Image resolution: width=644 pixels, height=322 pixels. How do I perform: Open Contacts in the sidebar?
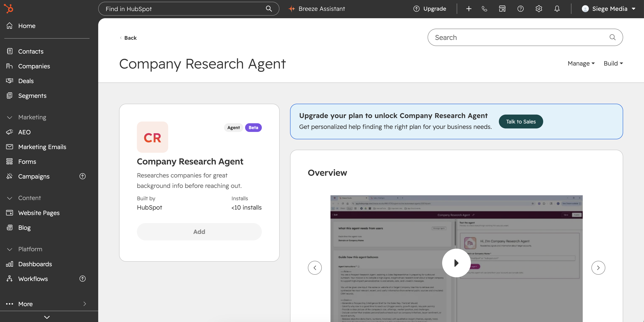tap(31, 51)
